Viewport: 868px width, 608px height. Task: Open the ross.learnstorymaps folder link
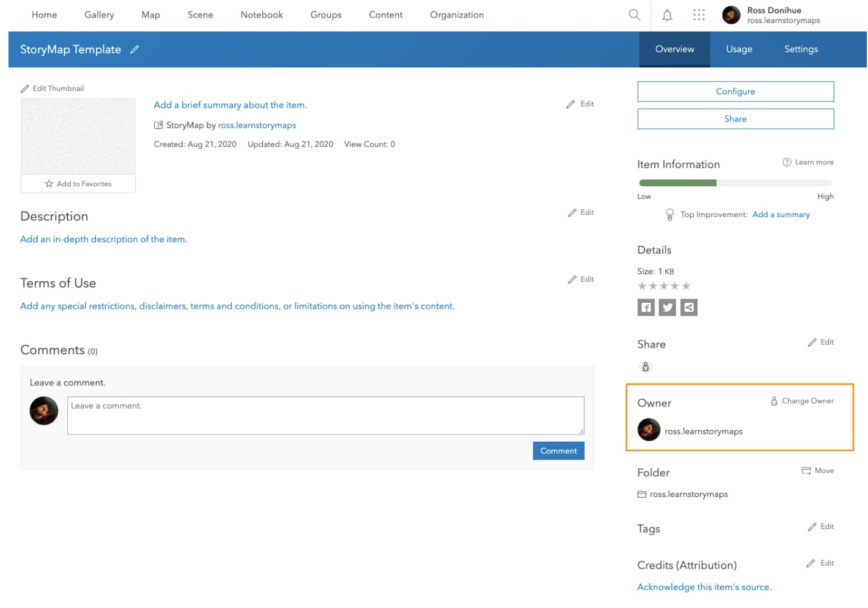click(689, 495)
